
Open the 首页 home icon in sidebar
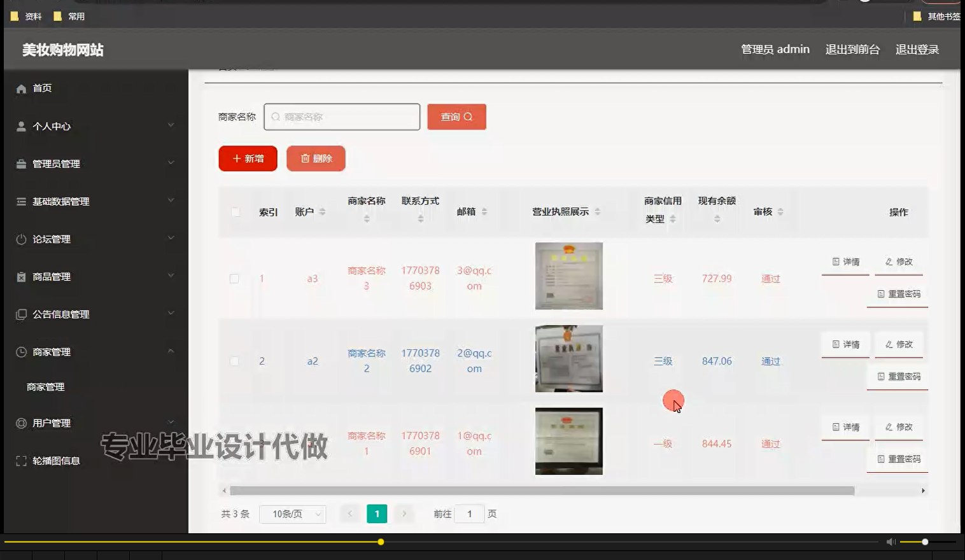coord(21,88)
